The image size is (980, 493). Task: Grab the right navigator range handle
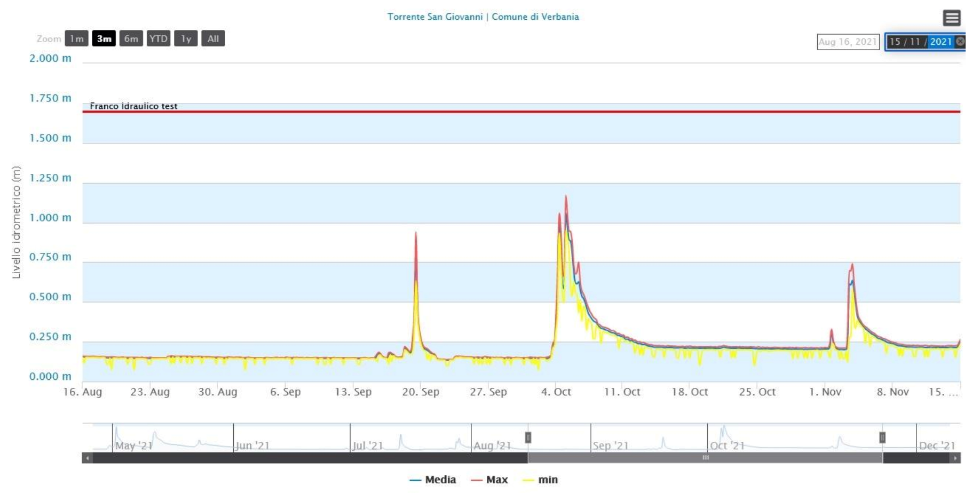click(882, 438)
